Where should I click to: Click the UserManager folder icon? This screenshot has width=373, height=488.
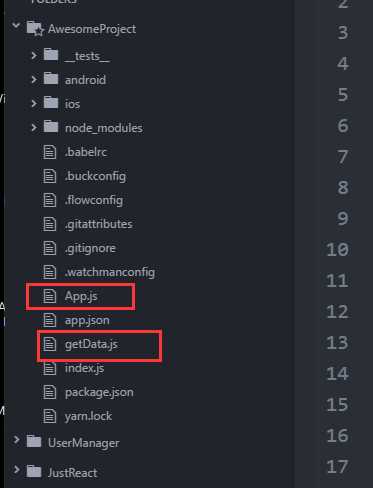coord(34,442)
